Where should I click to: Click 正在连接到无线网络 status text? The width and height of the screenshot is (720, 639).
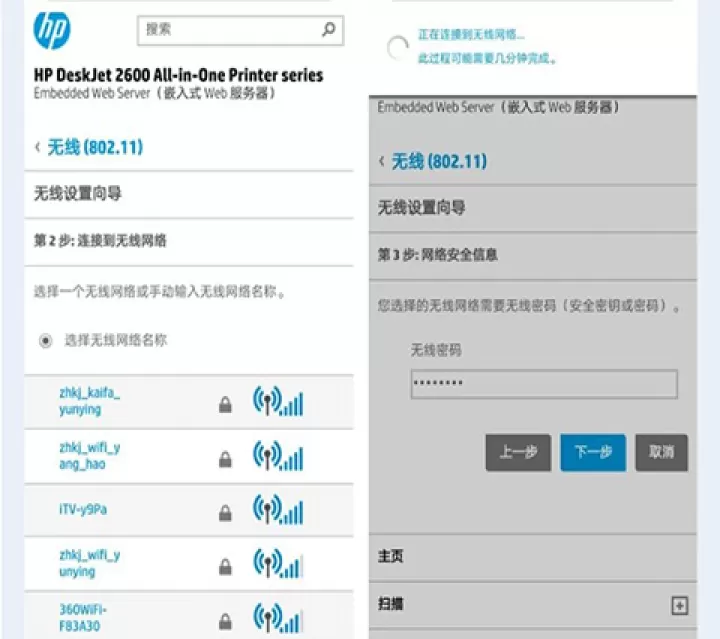[471, 34]
